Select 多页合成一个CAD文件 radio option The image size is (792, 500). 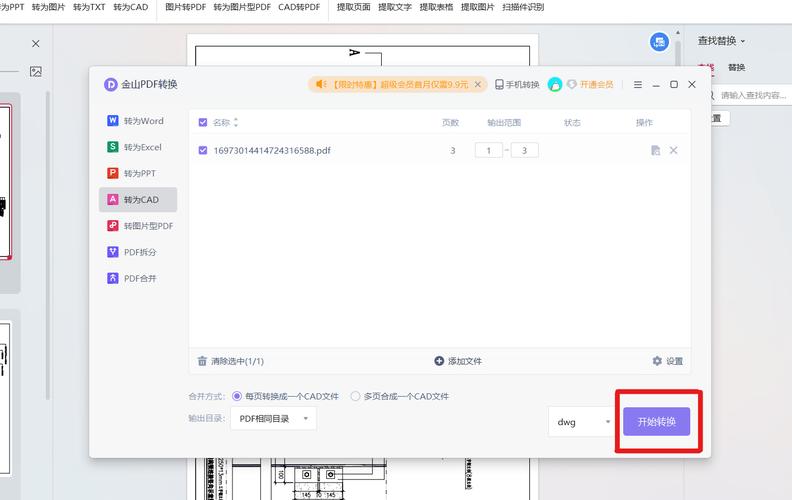click(355, 396)
